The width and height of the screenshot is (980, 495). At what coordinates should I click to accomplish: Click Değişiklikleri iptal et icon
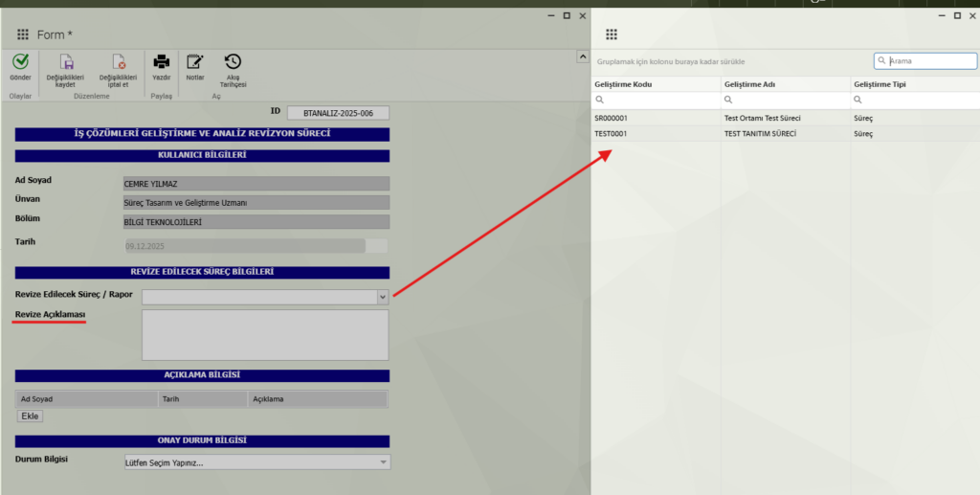tap(119, 62)
